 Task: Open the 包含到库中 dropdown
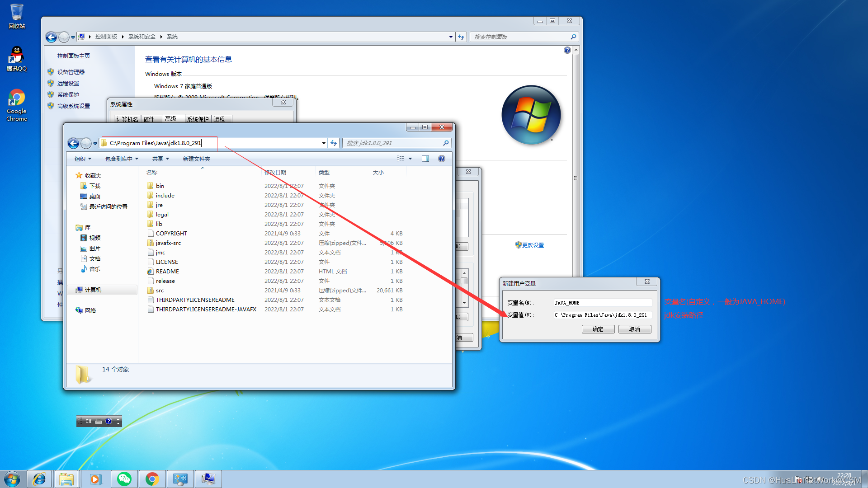pyautogui.click(x=122, y=159)
